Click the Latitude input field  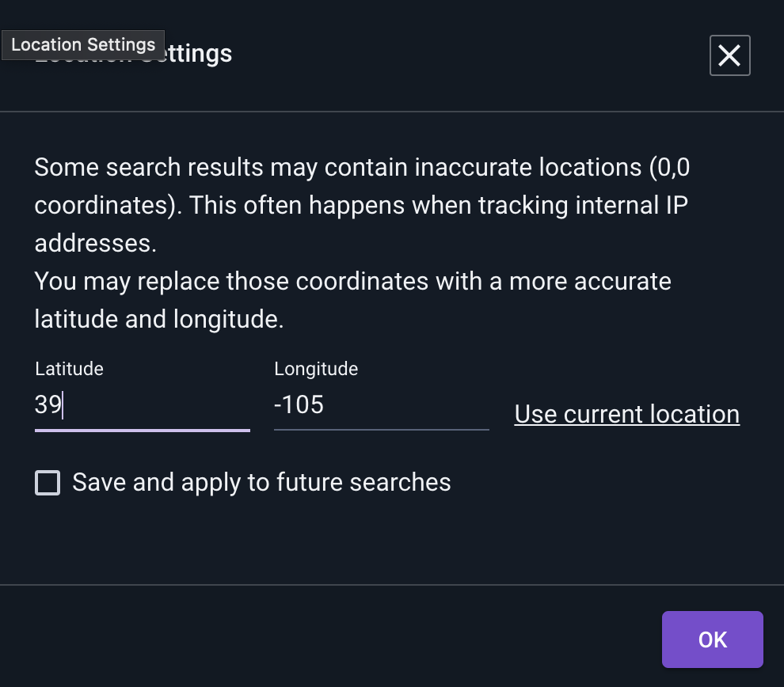142,404
